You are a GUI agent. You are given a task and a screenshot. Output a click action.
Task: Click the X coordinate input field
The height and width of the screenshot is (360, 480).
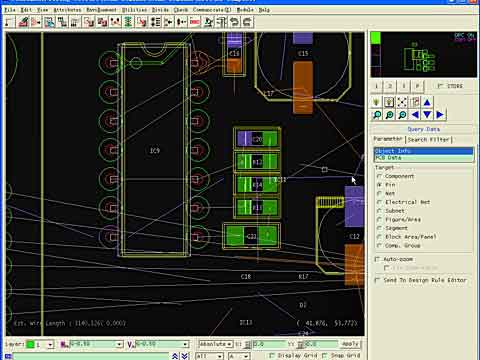tap(268, 344)
